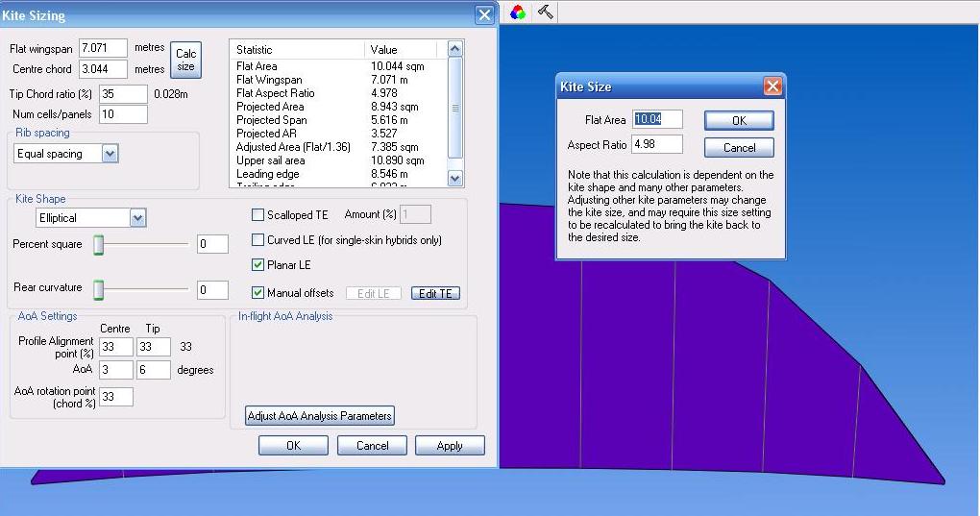This screenshot has height=516, width=980.
Task: Click the Edit TE button
Action: 435,294
